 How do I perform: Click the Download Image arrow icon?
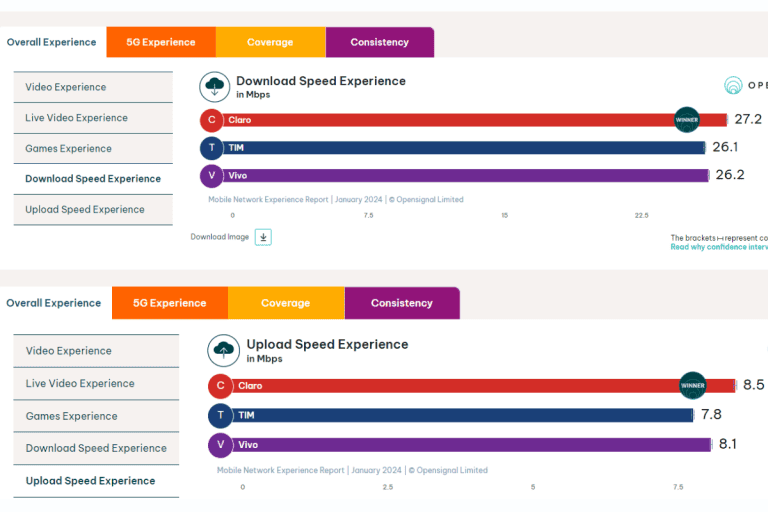(263, 237)
